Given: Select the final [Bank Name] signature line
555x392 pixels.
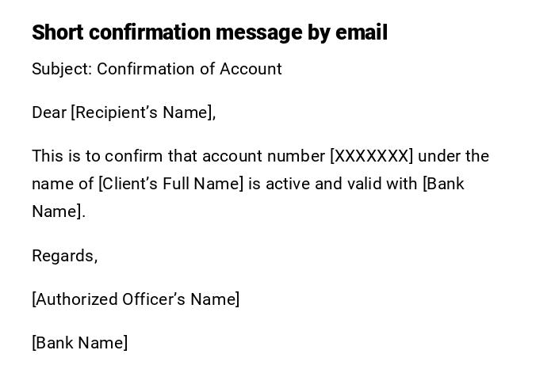Looking at the screenshot, I should [80, 343].
